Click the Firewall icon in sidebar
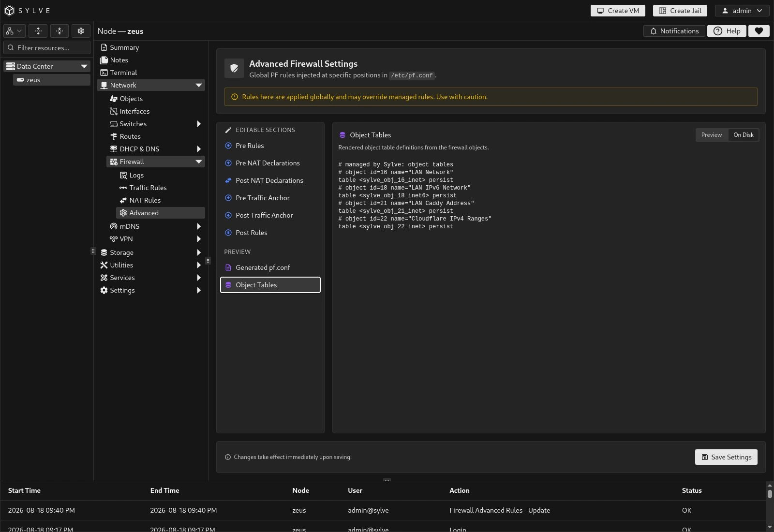Screen dimensions: 774x532 (114, 162)
